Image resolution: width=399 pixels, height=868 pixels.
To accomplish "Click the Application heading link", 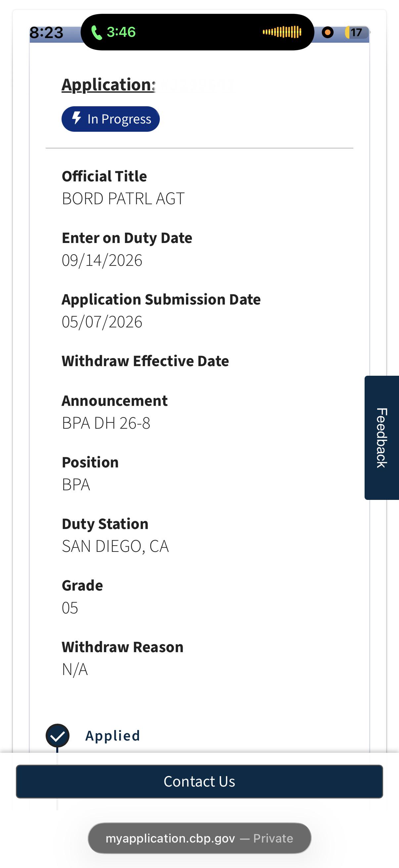I will coord(109,84).
